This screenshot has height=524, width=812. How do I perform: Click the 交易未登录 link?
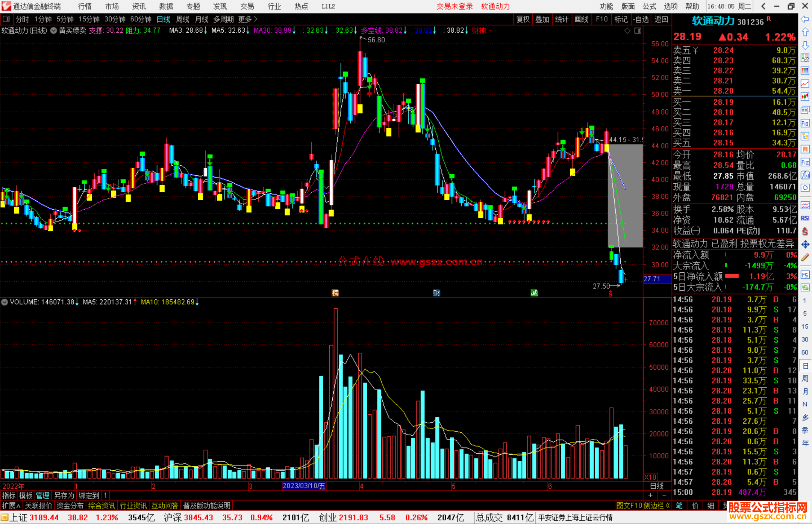tap(454, 6)
